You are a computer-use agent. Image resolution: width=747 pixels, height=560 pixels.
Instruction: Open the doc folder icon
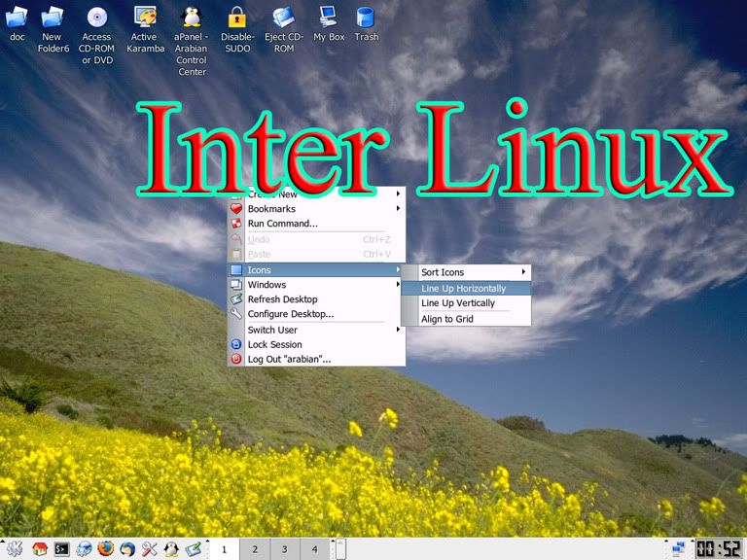[x=17, y=18]
